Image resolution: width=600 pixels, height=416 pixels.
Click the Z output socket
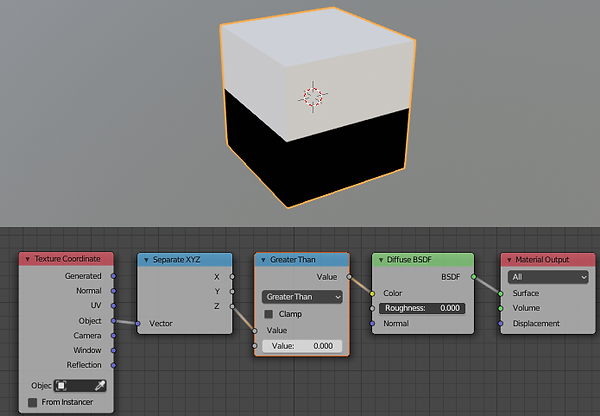click(232, 307)
